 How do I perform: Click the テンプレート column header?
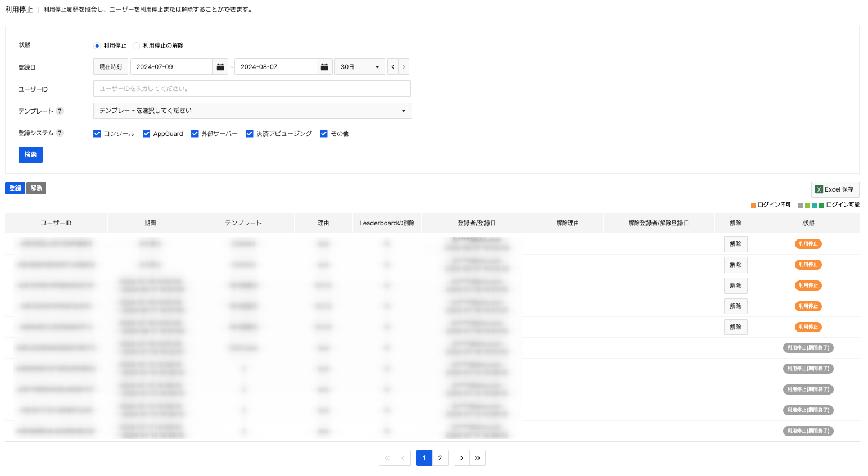pos(243,223)
